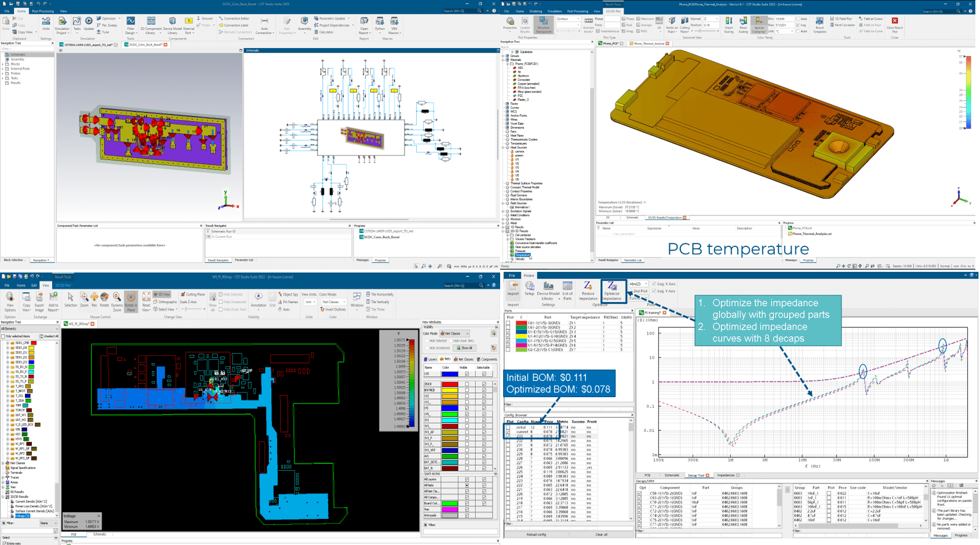980x545 pixels.
Task: Click Structure Transparent in thermal analysis window
Action: (x=543, y=24)
